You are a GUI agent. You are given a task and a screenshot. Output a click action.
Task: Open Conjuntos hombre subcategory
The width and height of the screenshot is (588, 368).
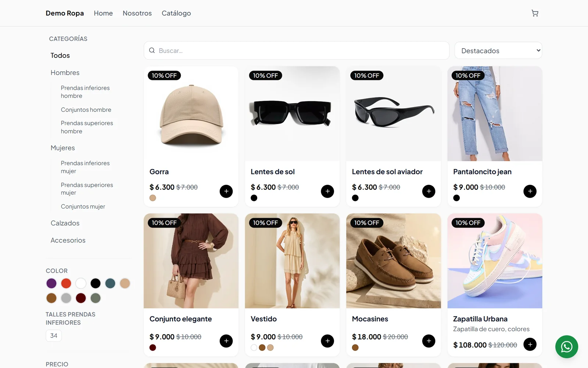(x=86, y=110)
